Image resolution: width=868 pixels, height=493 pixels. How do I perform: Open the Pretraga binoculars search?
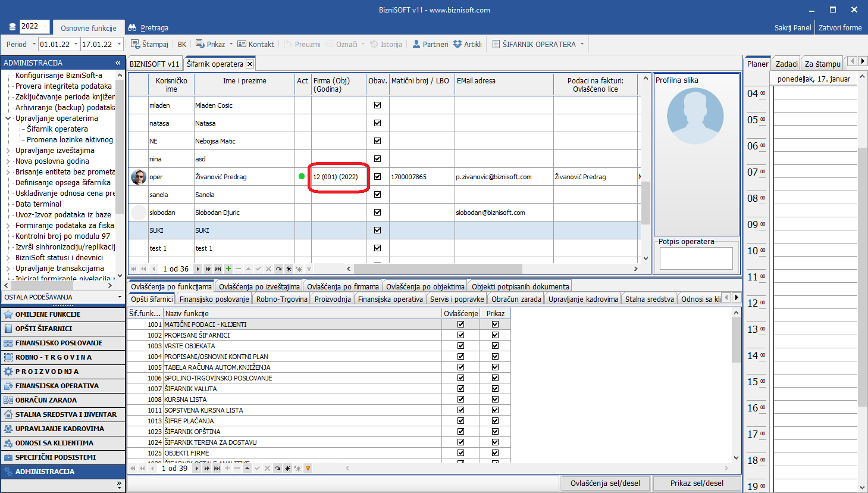pyautogui.click(x=132, y=27)
